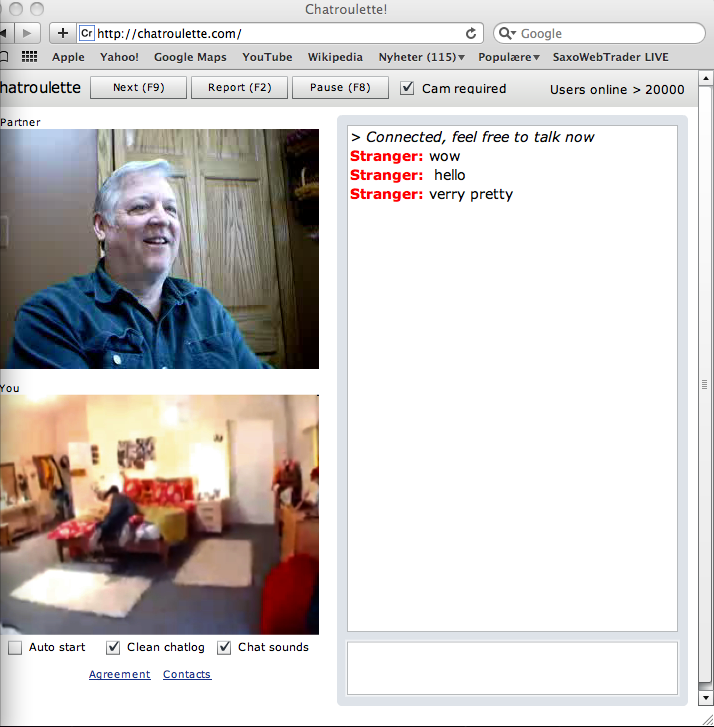Screen dimensions: 714x727
Task: Toggle the Clean chatlog checkbox
Action: point(113,648)
